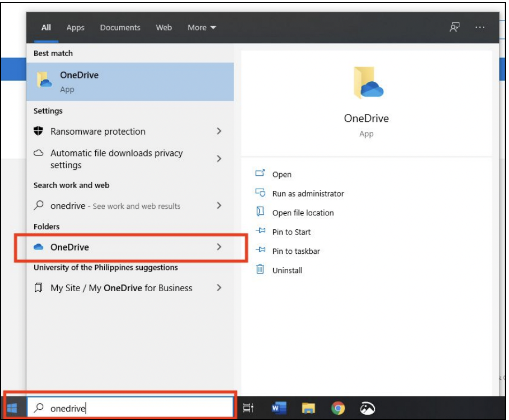Open Task View from the taskbar

[248, 409]
